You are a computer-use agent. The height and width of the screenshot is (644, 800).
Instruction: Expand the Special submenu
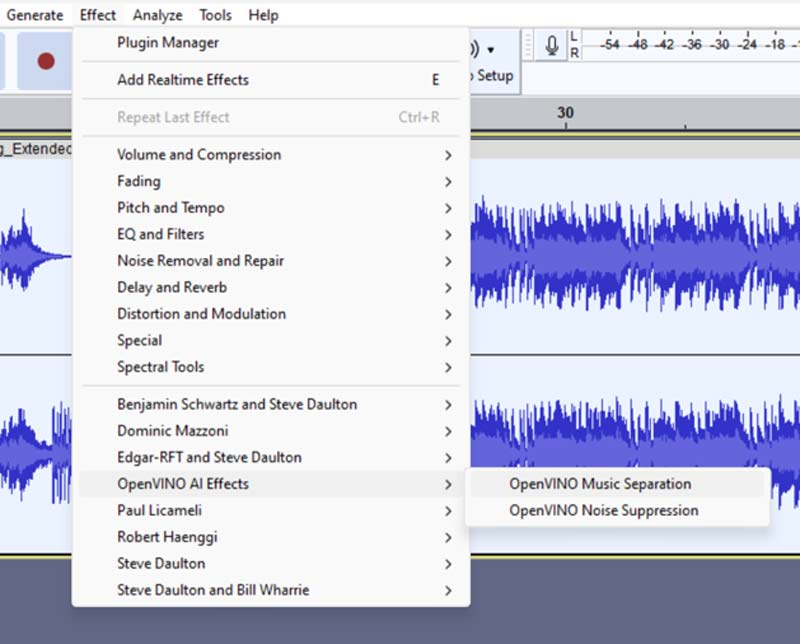(x=271, y=340)
